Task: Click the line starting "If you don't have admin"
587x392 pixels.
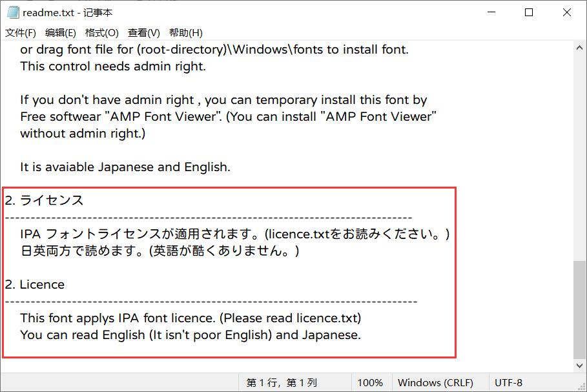Action: [x=223, y=100]
